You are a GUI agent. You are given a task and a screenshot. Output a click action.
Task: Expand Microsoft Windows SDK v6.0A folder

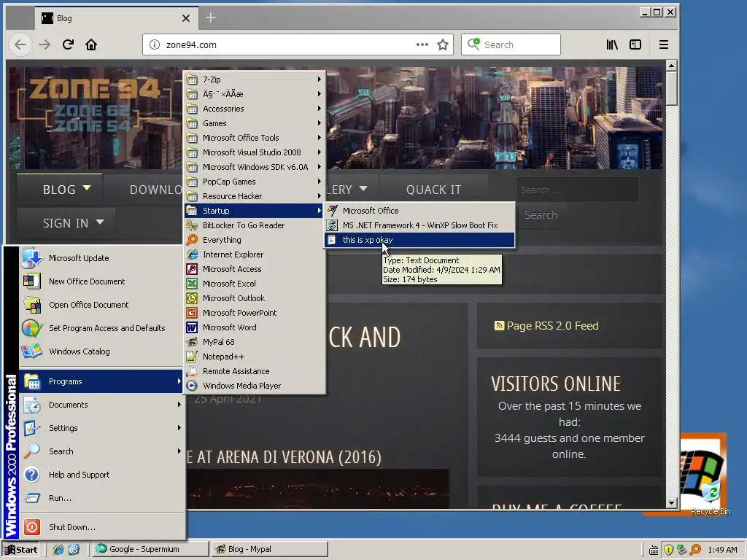point(255,167)
